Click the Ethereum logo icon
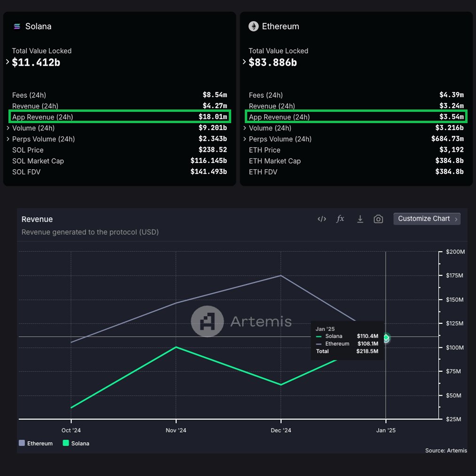This screenshot has height=476, width=476. click(x=254, y=26)
